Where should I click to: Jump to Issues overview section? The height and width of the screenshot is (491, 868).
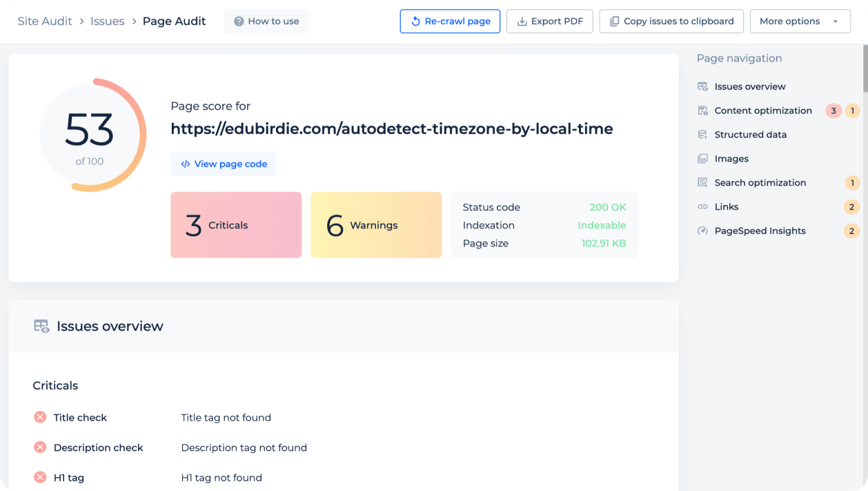point(750,86)
